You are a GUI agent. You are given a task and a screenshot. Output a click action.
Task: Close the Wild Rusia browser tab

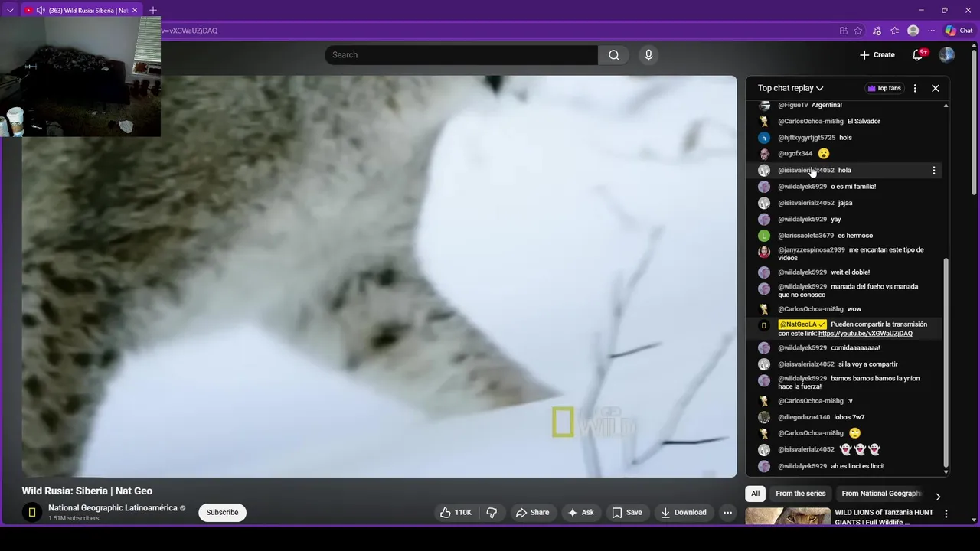(135, 11)
